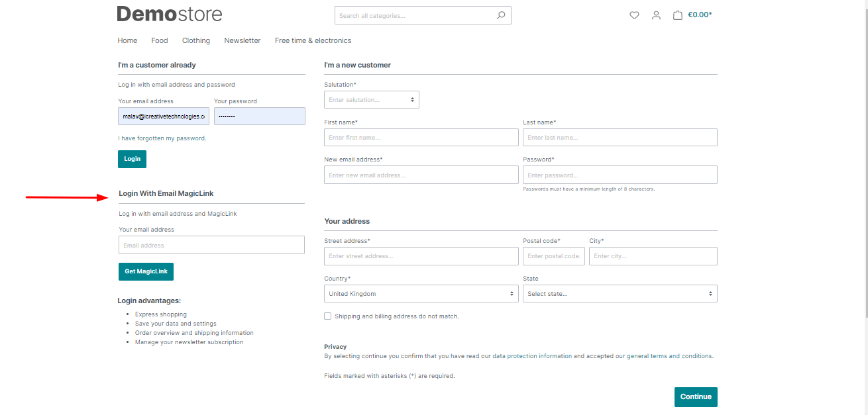Tick shipping and billing address mismatch checkbox
The width and height of the screenshot is (868, 415).
328,316
